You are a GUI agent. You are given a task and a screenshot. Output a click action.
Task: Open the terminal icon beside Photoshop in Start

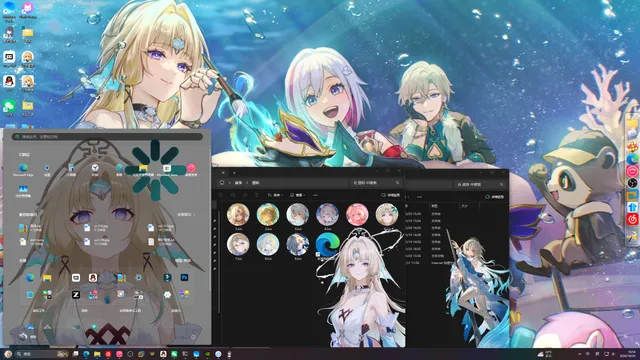click(167, 278)
